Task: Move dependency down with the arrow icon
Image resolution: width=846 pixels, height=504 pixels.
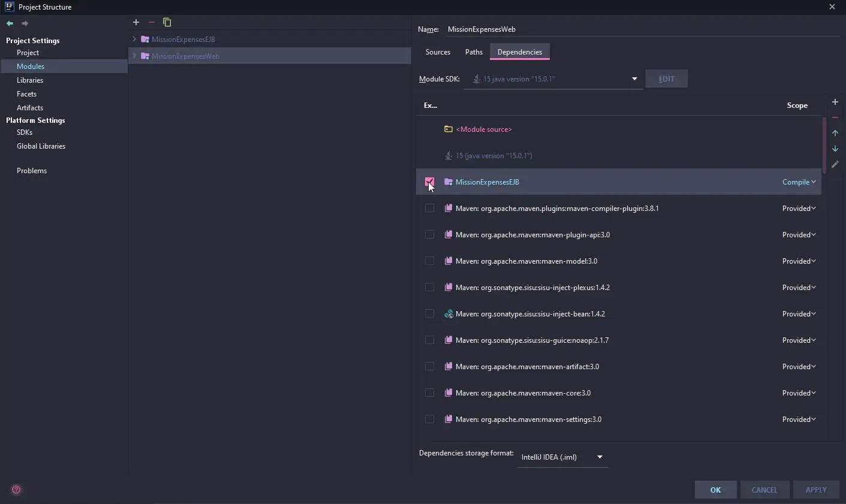Action: [x=835, y=149]
